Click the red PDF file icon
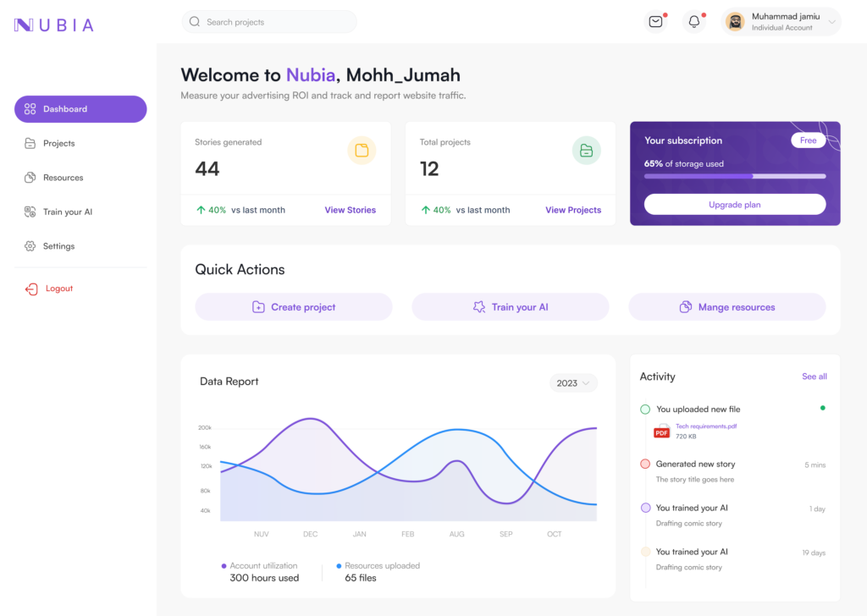867x616 pixels. click(661, 432)
